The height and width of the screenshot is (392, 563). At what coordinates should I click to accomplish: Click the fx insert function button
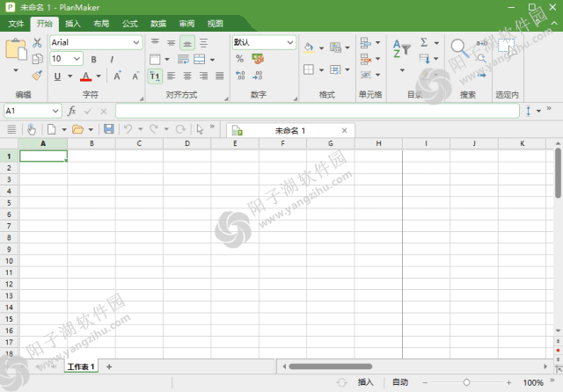pos(72,111)
